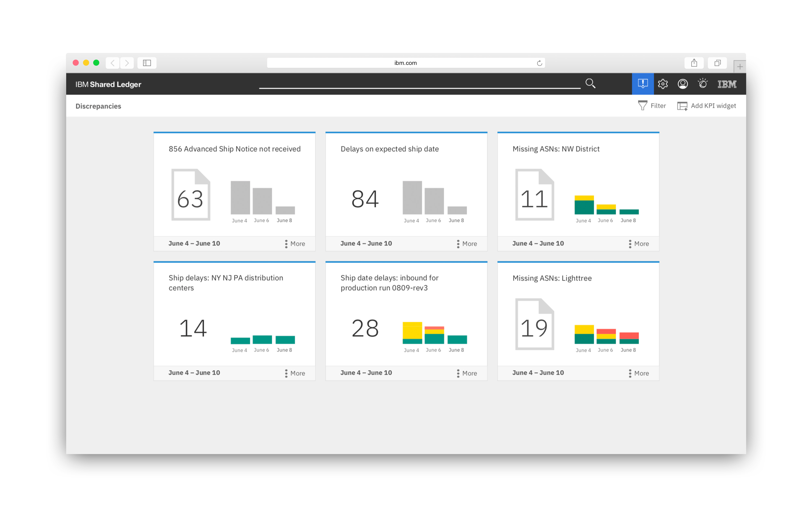
Task: Open the user profile icon
Action: [682, 84]
